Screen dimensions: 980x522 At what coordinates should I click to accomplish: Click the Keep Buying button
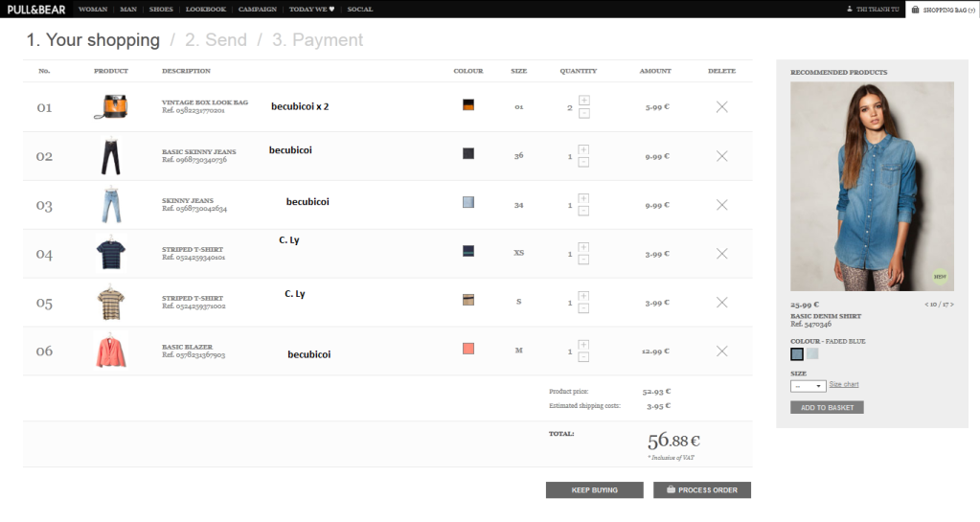594,489
